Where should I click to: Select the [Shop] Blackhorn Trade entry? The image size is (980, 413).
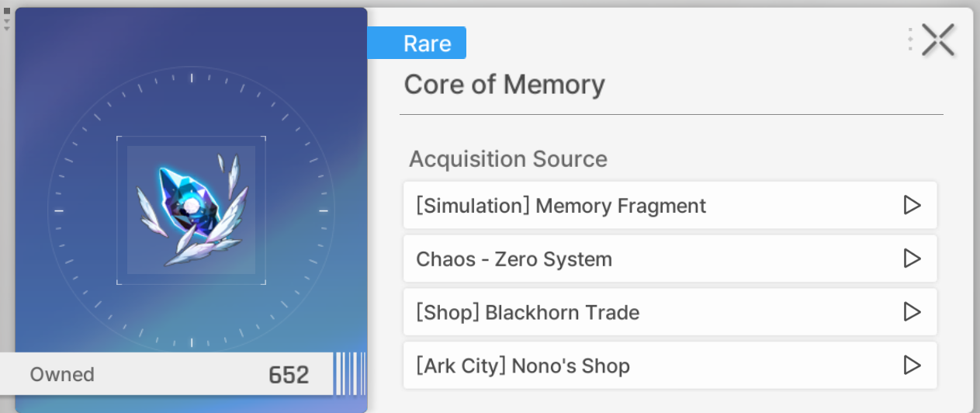point(670,312)
